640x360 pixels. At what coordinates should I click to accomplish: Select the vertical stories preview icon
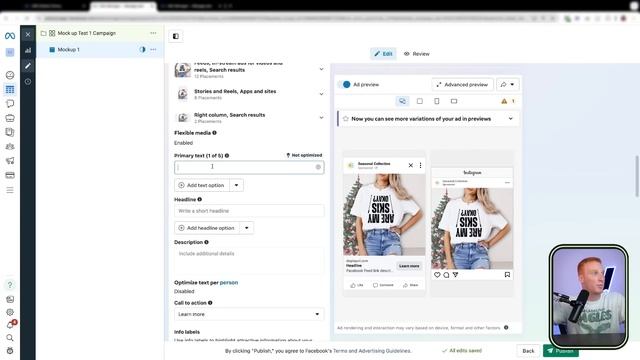coord(437,101)
